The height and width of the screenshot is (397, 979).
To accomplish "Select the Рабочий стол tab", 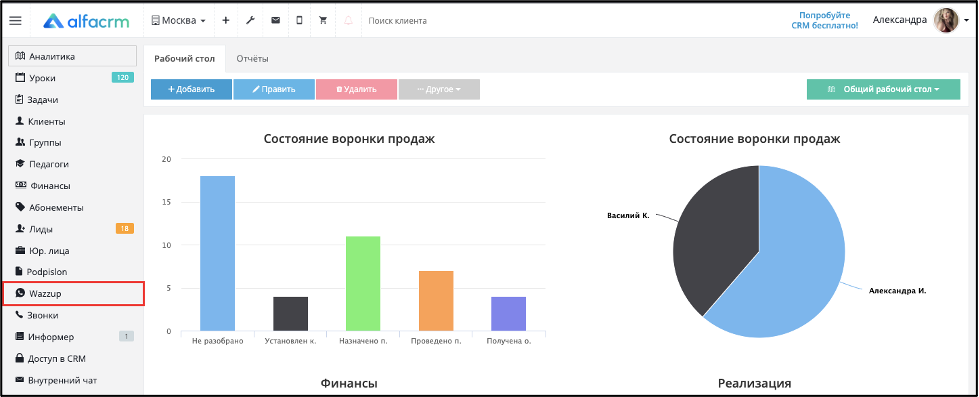I will tap(185, 59).
